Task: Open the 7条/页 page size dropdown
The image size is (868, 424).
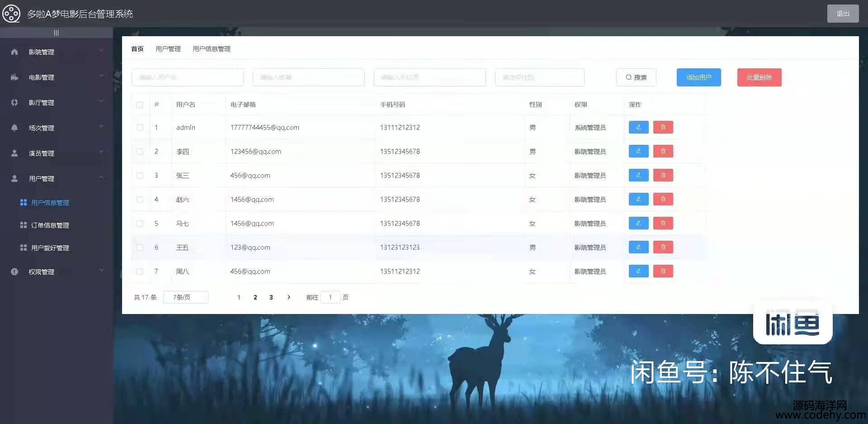Action: point(185,297)
